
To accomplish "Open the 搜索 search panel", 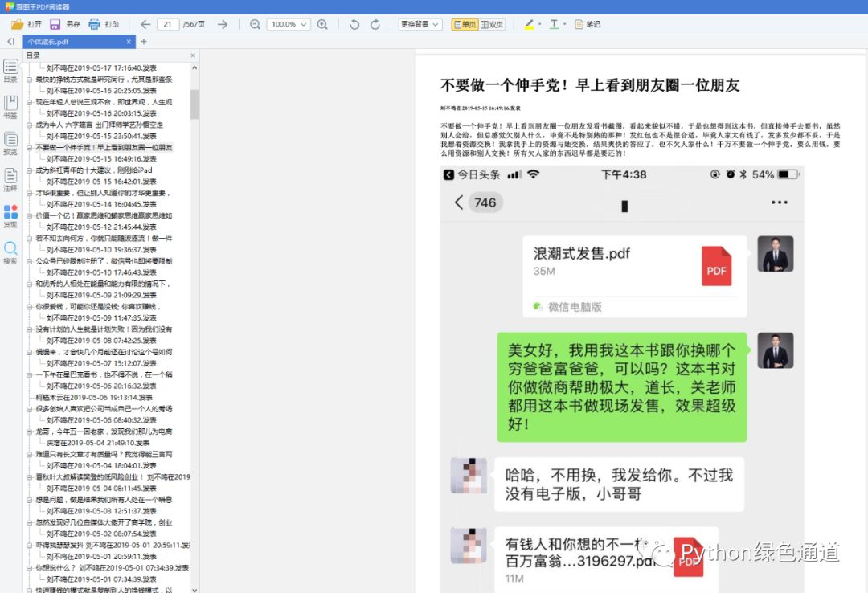I will point(10,253).
